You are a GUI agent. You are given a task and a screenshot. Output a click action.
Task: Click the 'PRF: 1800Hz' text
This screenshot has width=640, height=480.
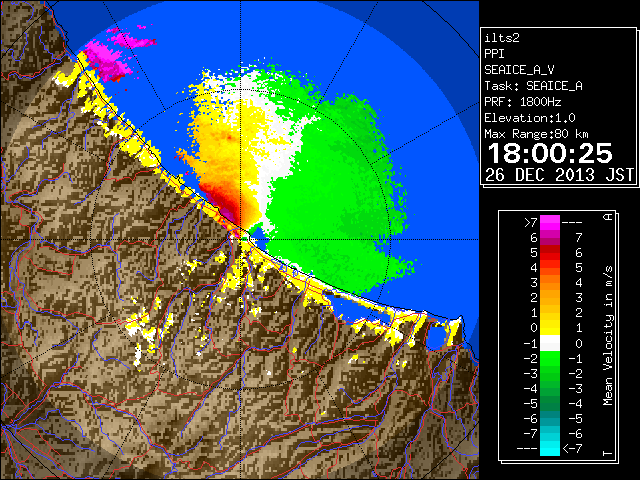[x=523, y=102]
